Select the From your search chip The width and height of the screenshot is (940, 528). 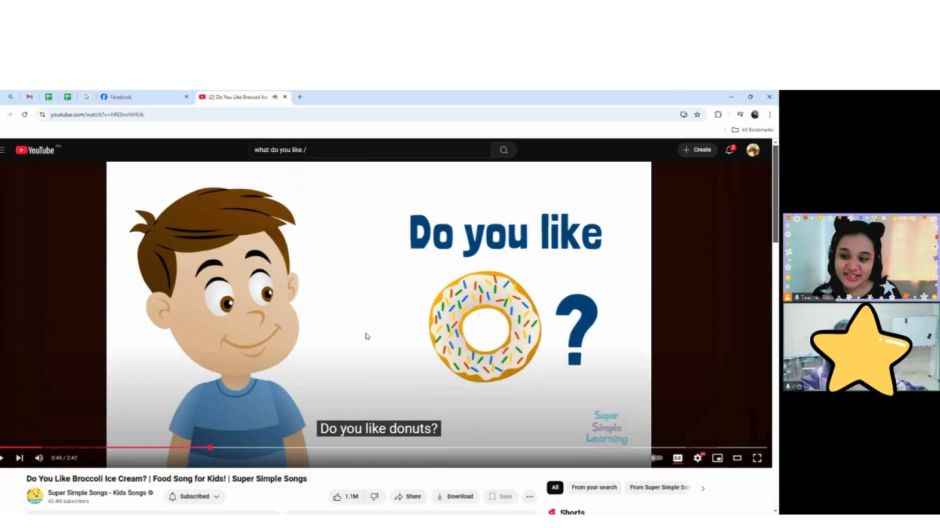click(x=593, y=487)
